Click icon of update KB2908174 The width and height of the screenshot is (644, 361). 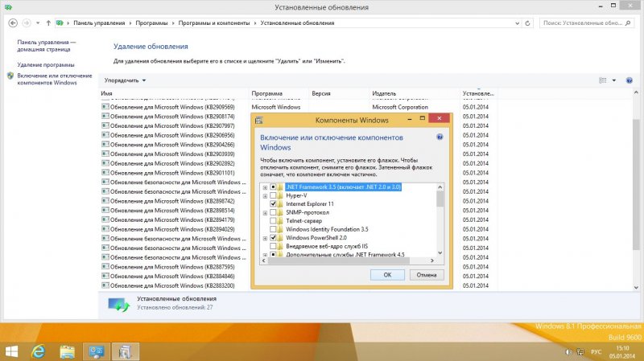click(x=105, y=116)
